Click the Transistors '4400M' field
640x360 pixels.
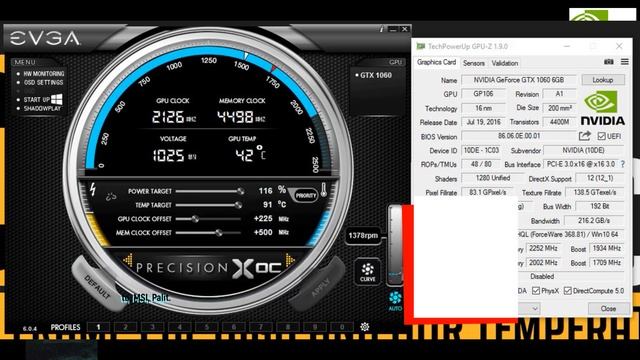point(559,122)
